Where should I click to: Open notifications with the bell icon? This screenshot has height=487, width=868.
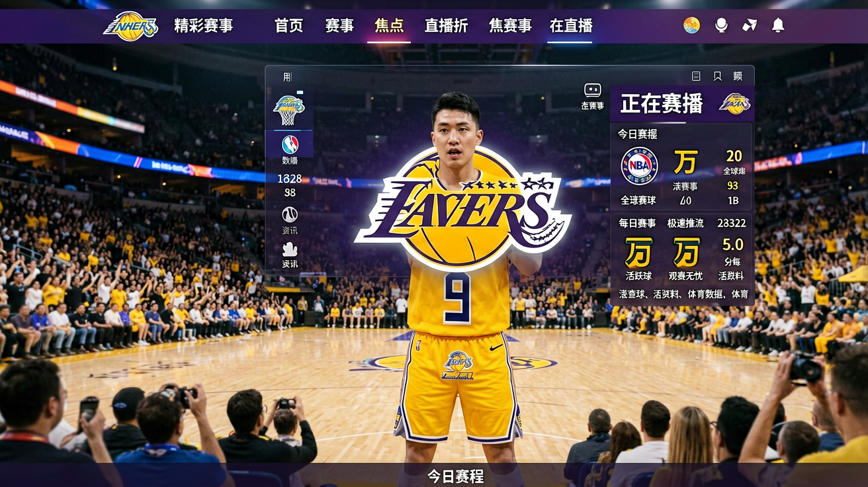click(x=778, y=25)
